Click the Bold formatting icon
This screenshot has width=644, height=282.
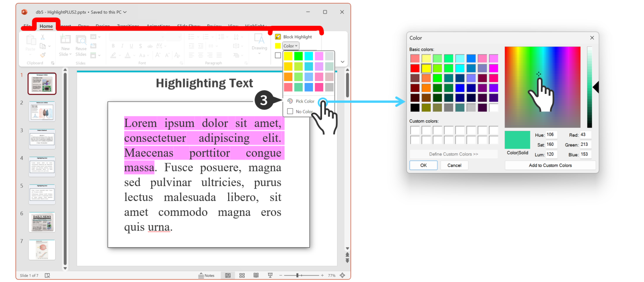tap(113, 46)
